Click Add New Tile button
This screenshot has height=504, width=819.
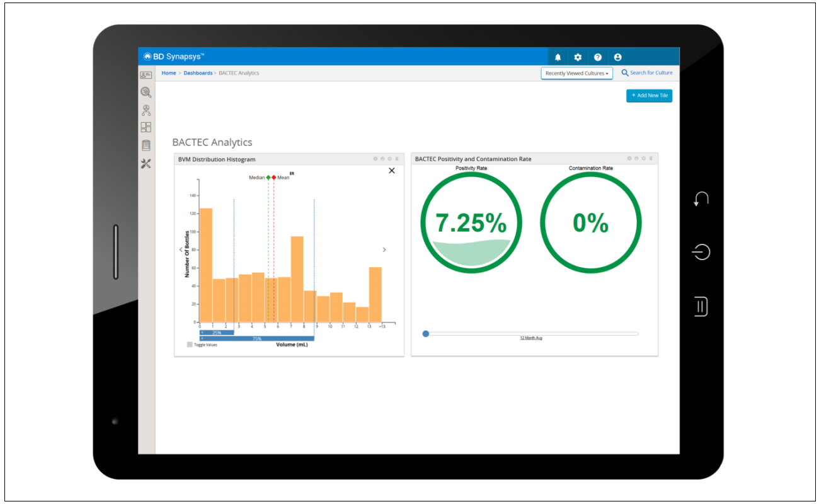pyautogui.click(x=649, y=95)
